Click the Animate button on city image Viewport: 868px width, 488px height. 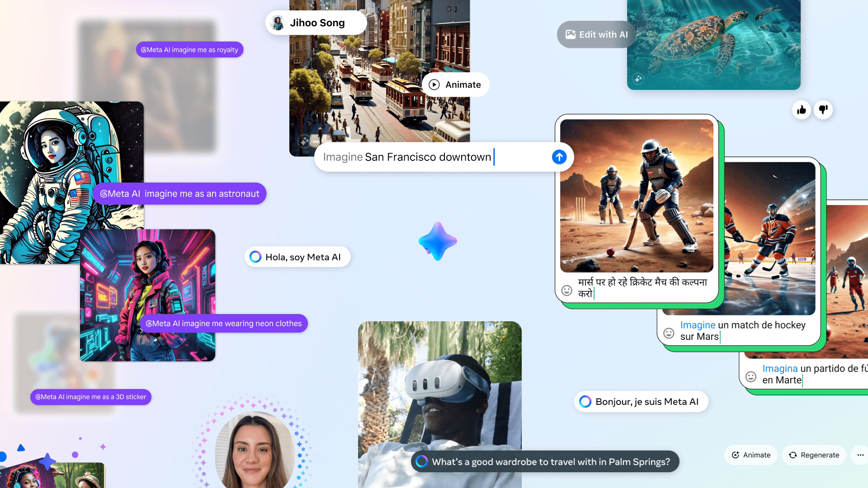[455, 84]
